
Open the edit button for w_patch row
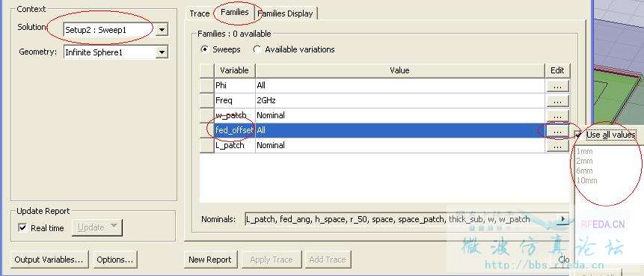point(557,115)
